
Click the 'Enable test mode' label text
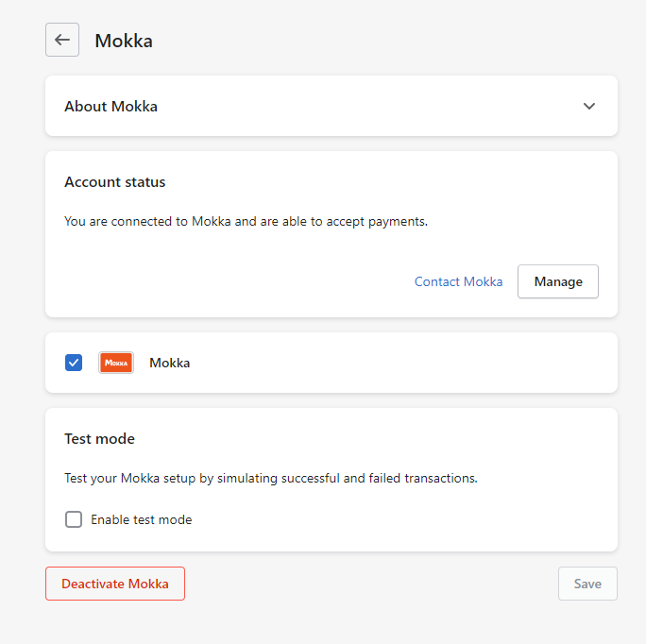tap(141, 519)
